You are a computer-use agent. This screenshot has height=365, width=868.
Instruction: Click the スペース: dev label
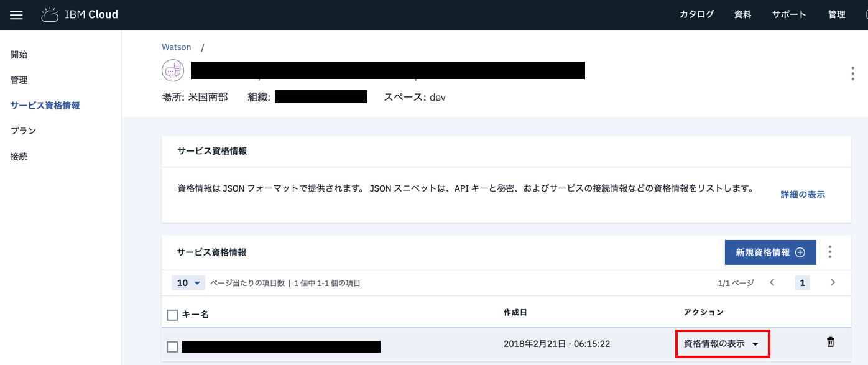coord(415,97)
